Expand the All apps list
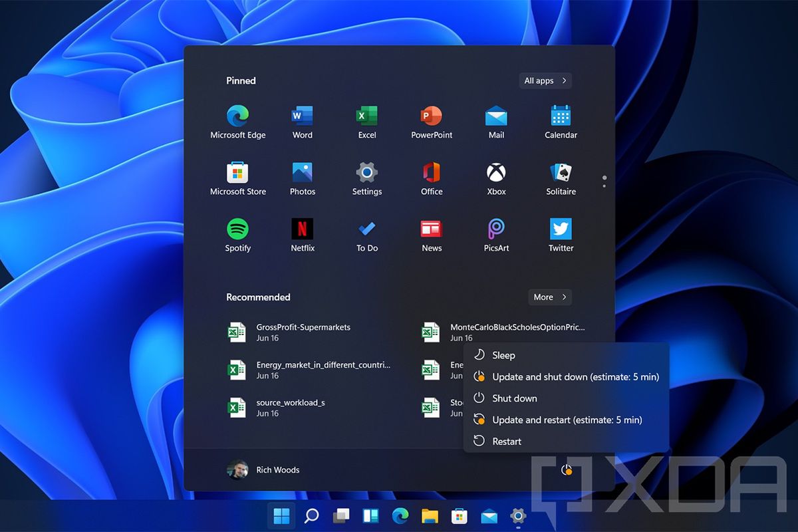The width and height of the screenshot is (798, 532). click(545, 80)
